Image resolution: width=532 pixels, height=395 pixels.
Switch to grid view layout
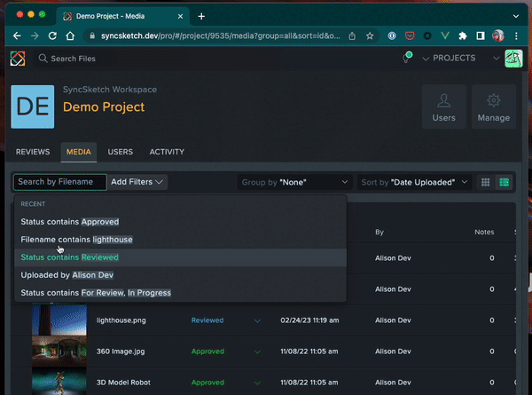click(486, 182)
